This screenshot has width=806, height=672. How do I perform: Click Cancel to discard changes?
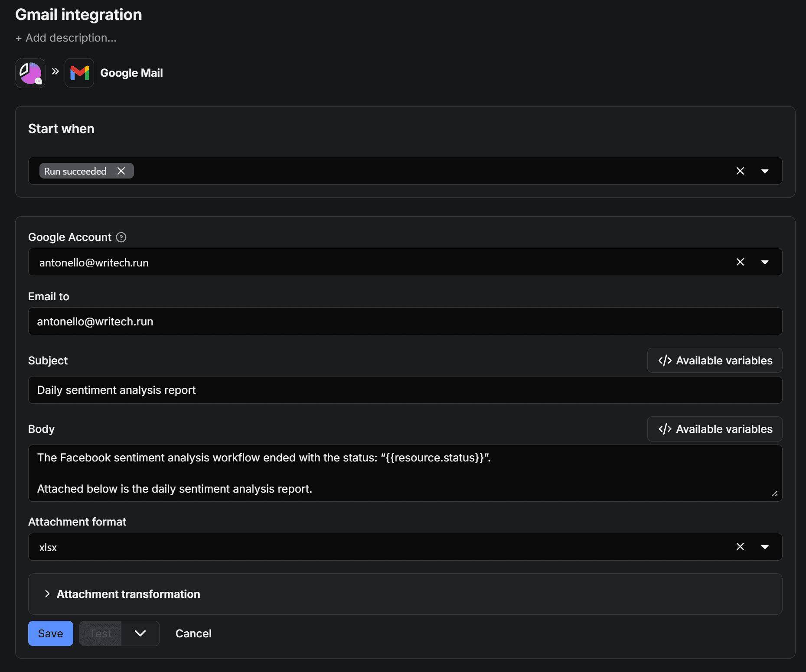(x=193, y=633)
